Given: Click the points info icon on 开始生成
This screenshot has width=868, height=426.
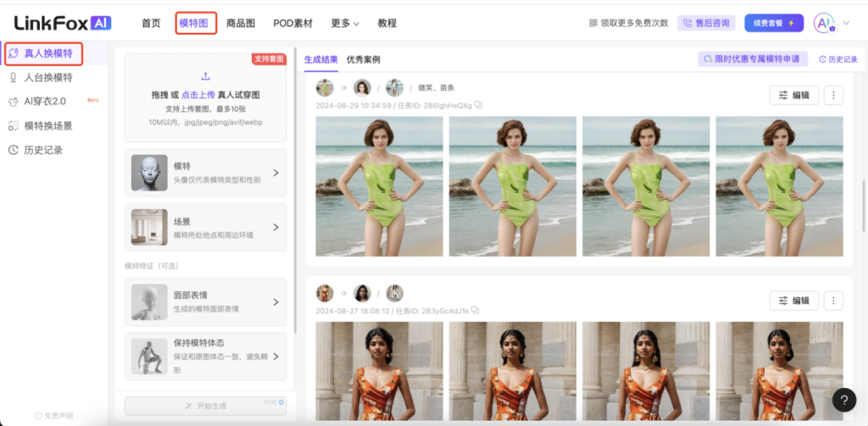Looking at the screenshot, I should pos(281,402).
